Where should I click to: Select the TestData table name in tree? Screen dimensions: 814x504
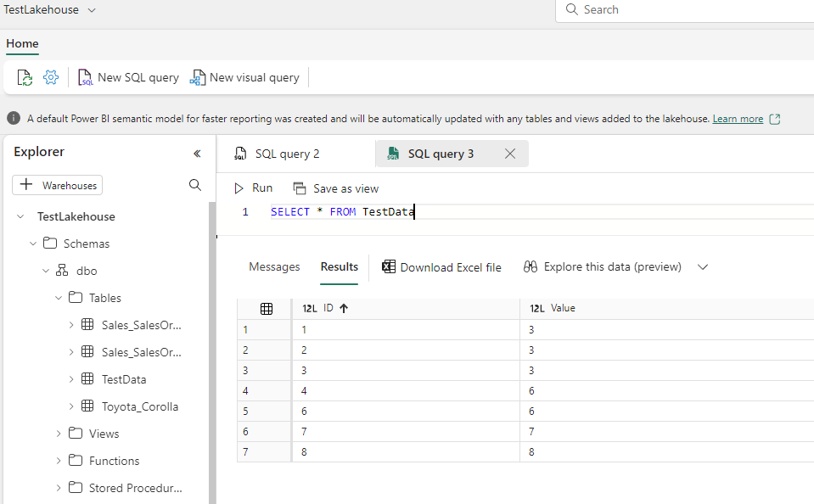coord(124,379)
